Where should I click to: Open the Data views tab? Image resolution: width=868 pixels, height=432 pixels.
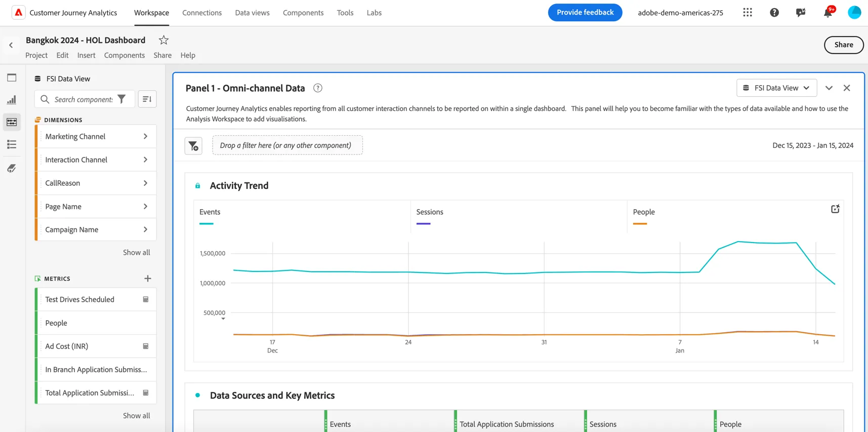pos(252,13)
